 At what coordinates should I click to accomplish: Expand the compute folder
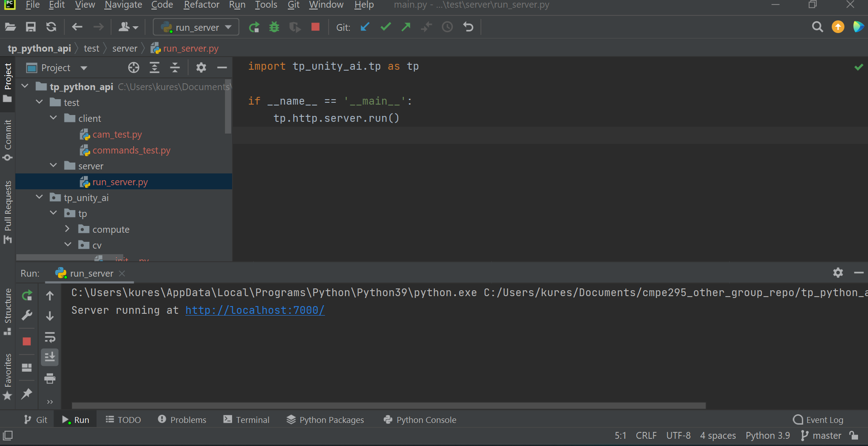pyautogui.click(x=67, y=229)
